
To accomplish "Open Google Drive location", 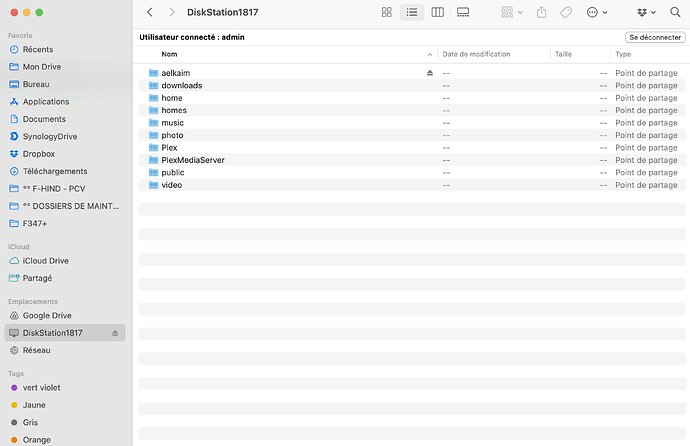I will [65, 315].
